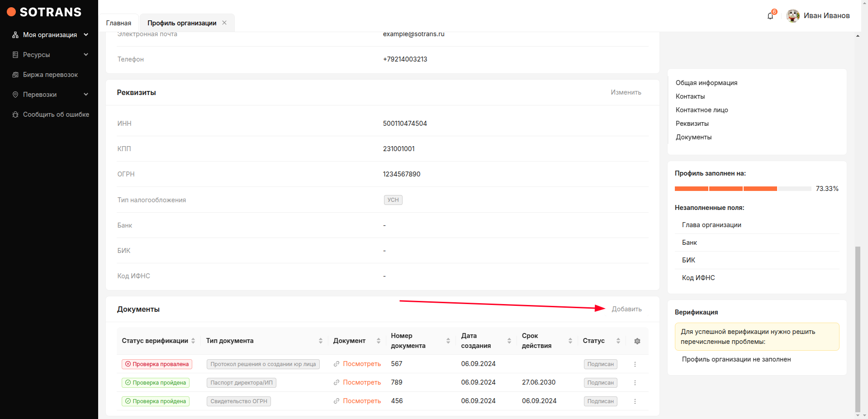Sort table by Тип документа column
The height and width of the screenshot is (419, 868).
320,341
